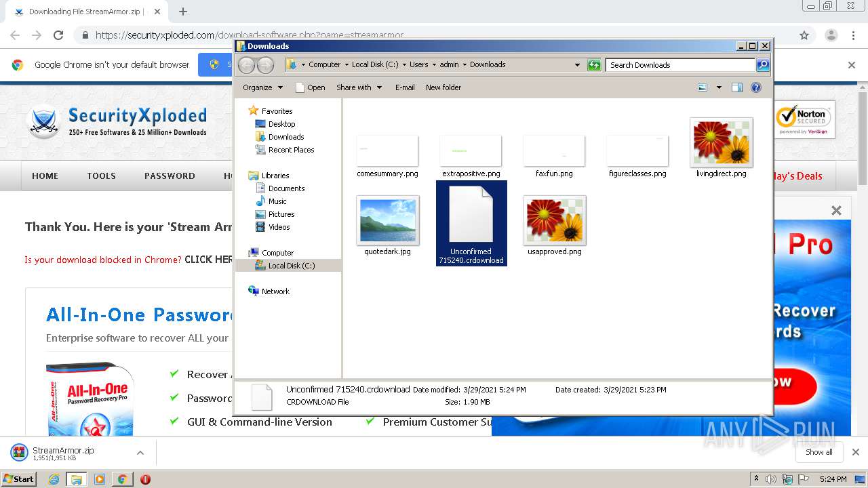
Task: Click admin in the address breadcrumb
Action: [449, 65]
